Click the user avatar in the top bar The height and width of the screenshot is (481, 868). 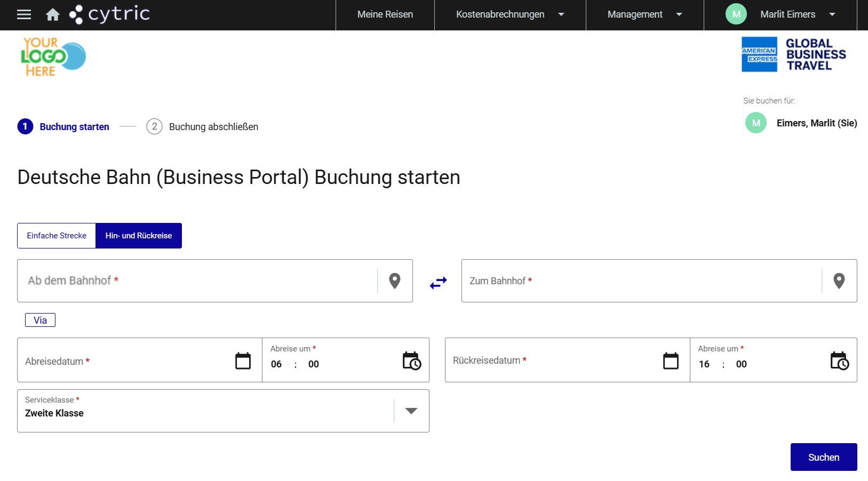tap(736, 14)
